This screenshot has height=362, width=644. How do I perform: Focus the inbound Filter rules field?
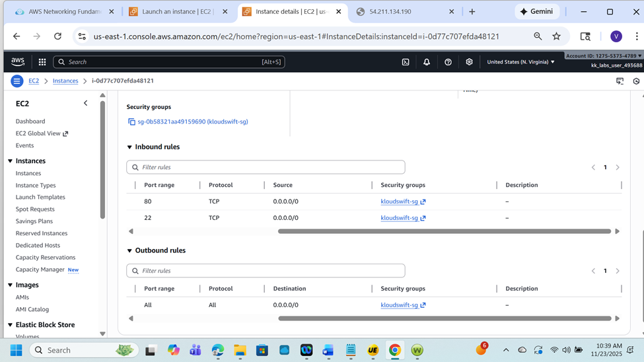click(266, 167)
